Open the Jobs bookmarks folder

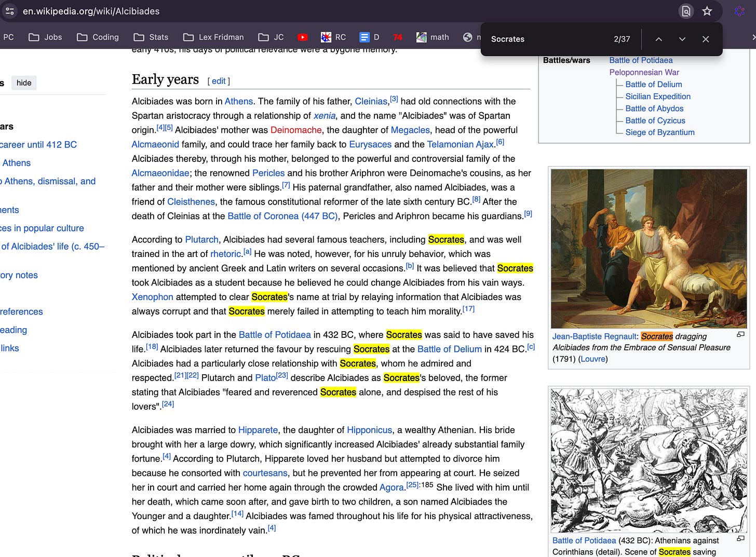(x=45, y=37)
